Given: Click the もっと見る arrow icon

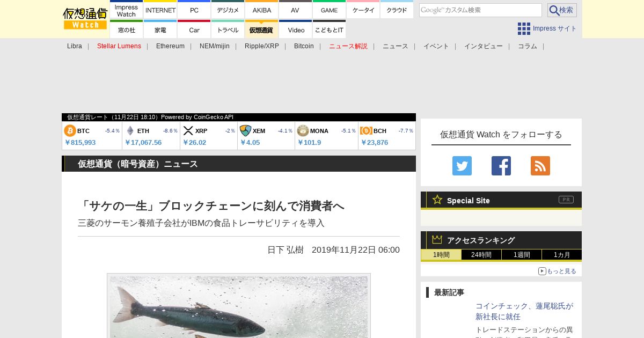Looking at the screenshot, I should (x=542, y=271).
